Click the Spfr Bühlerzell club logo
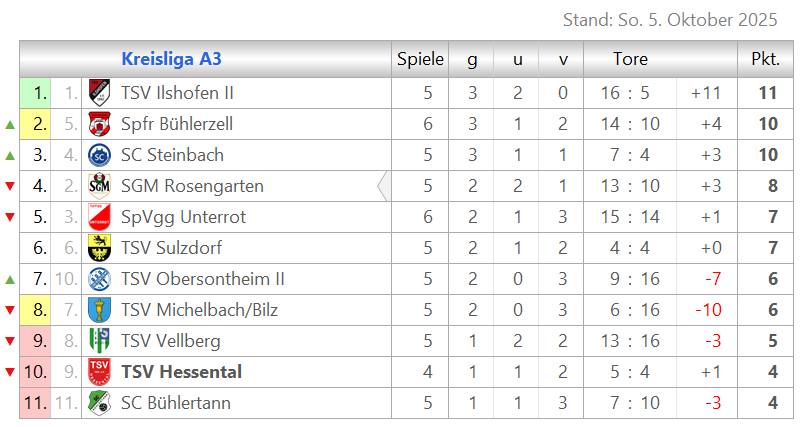The image size is (803, 427). (x=99, y=124)
